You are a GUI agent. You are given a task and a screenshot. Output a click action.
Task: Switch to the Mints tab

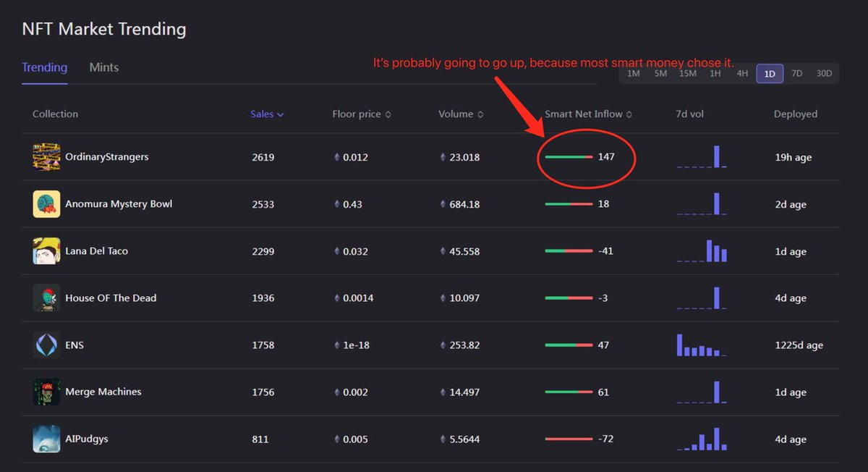(104, 67)
